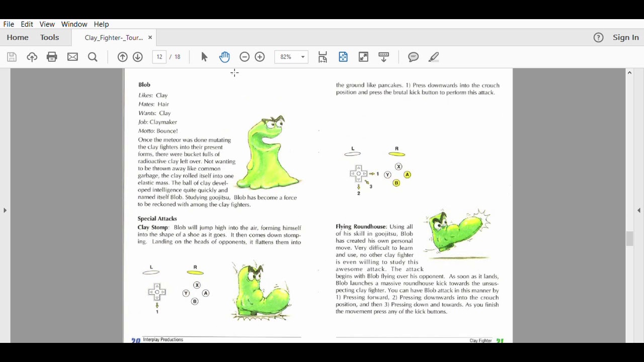
Task: Expand the left navigation pane
Action: coord(5,210)
